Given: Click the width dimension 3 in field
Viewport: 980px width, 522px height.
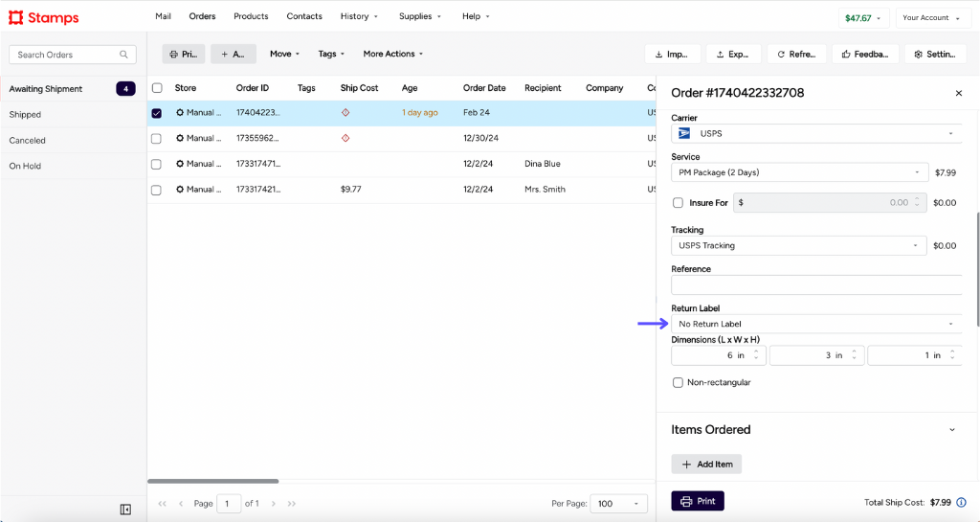Looking at the screenshot, I should click(817, 355).
